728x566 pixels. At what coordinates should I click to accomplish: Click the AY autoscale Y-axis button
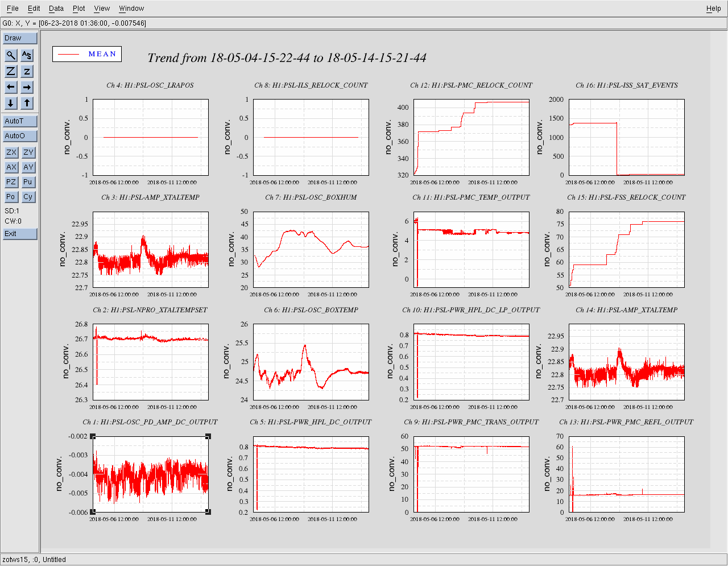click(28, 167)
